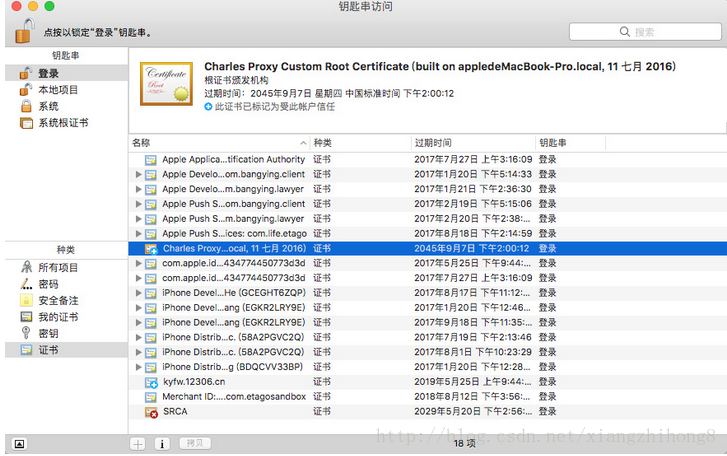Show 密码 category
Image resolution: width=727 pixels, height=456 pixels.
tap(66, 284)
